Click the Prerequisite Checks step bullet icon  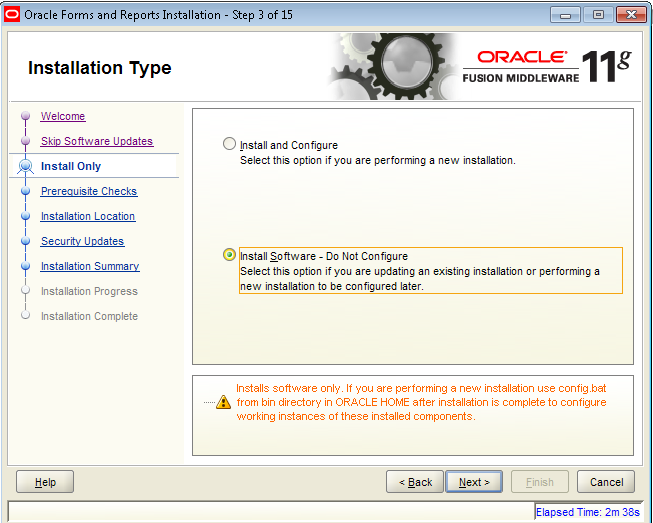(25, 191)
